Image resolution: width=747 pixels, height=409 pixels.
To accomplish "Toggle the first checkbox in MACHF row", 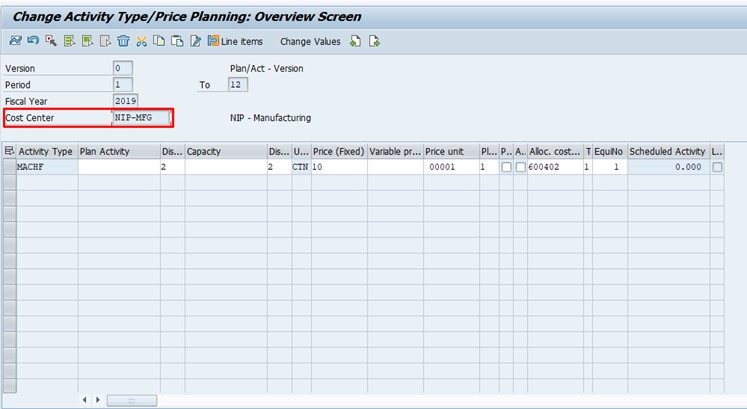I will tap(506, 168).
